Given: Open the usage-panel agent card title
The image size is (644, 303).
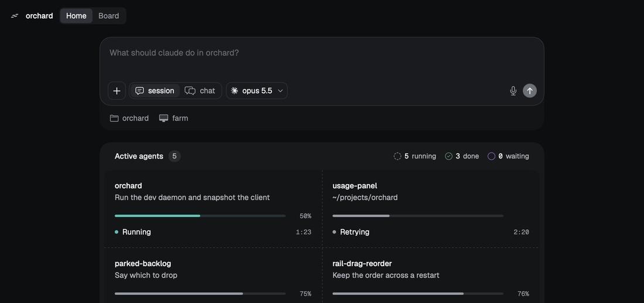Looking at the screenshot, I should click(x=354, y=185).
